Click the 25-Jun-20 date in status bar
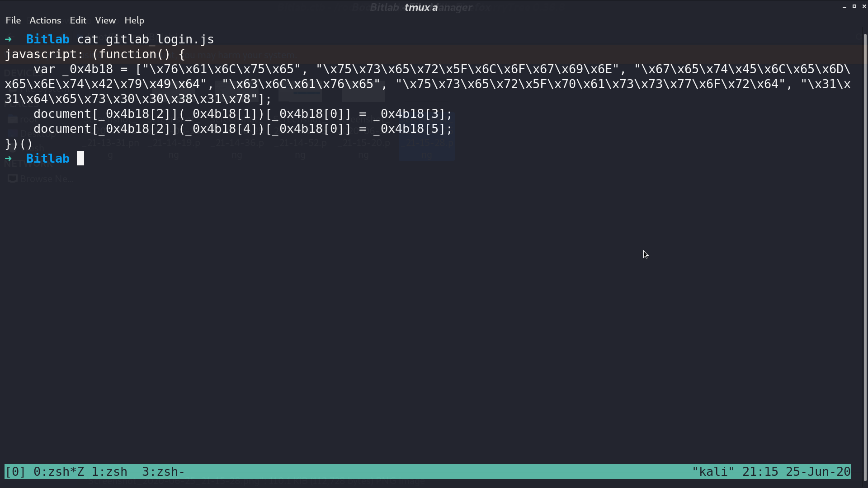 click(818, 472)
